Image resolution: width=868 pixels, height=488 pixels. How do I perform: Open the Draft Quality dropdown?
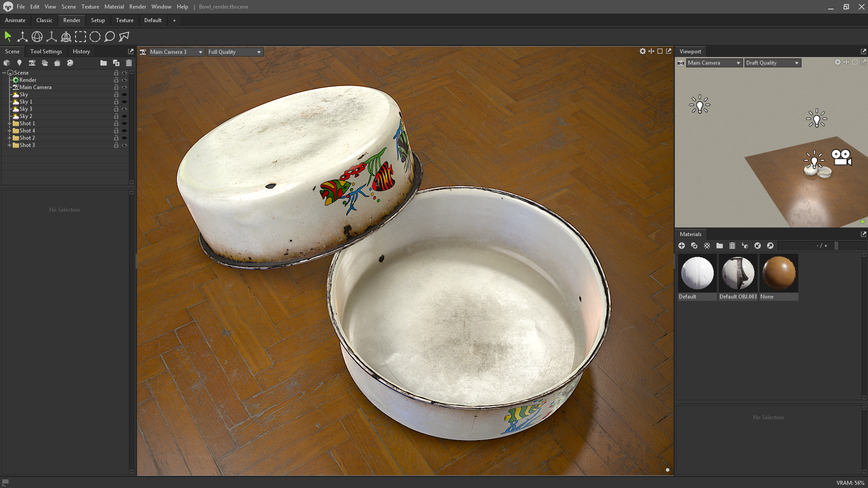coord(772,63)
